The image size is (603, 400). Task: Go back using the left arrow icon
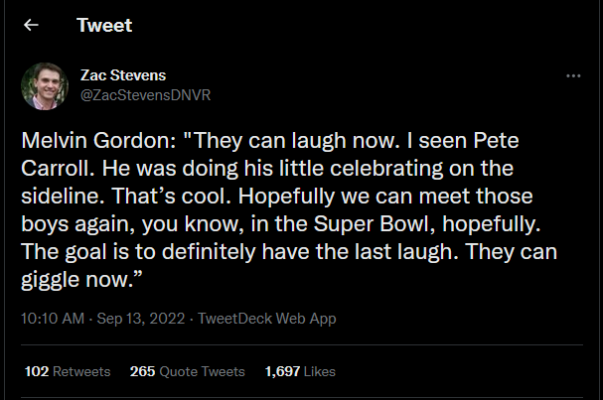tap(31, 25)
